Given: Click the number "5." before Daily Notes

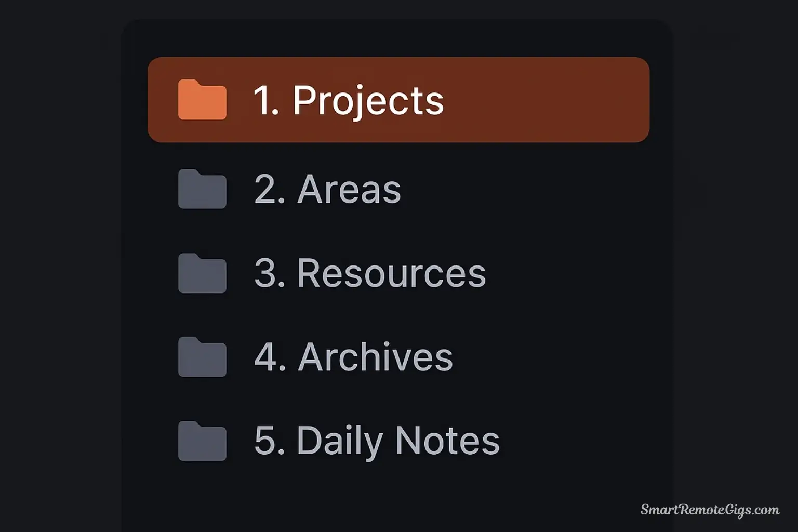Looking at the screenshot, I should [270, 441].
